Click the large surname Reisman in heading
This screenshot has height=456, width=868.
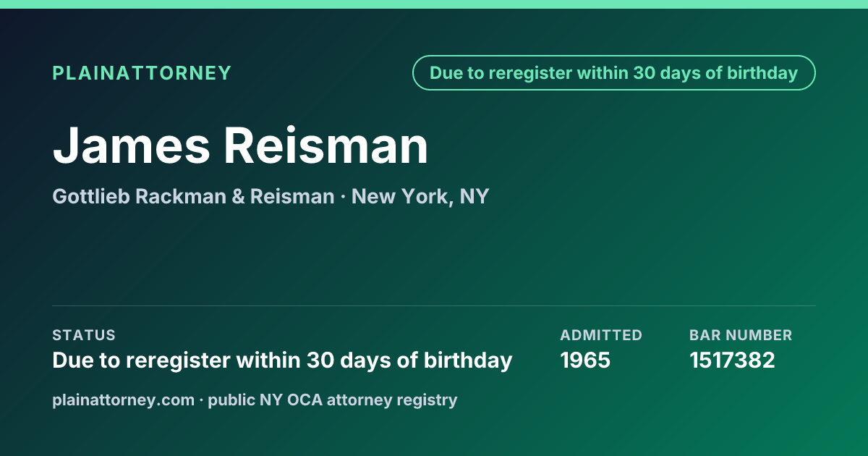325,145
